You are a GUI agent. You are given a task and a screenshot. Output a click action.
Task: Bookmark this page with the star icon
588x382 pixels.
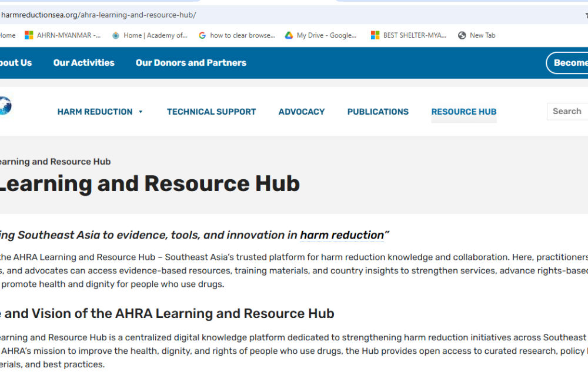click(x=586, y=15)
